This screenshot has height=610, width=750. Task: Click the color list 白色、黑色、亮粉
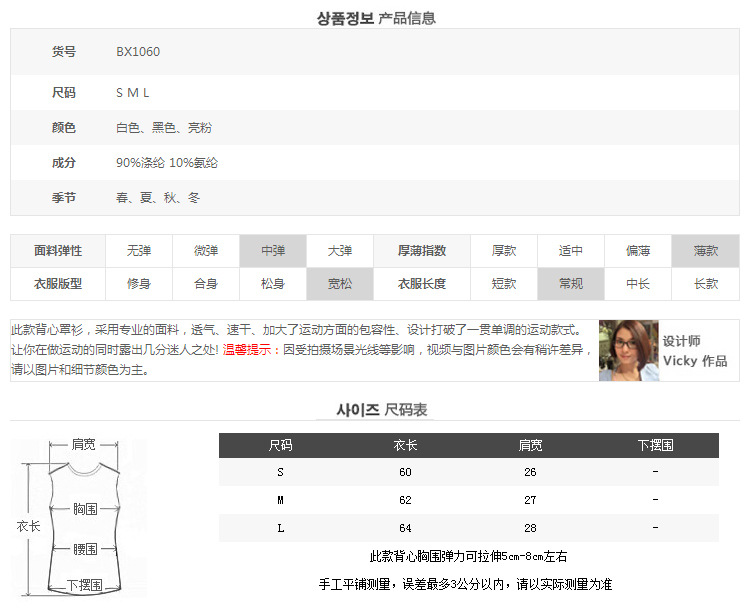164,128
